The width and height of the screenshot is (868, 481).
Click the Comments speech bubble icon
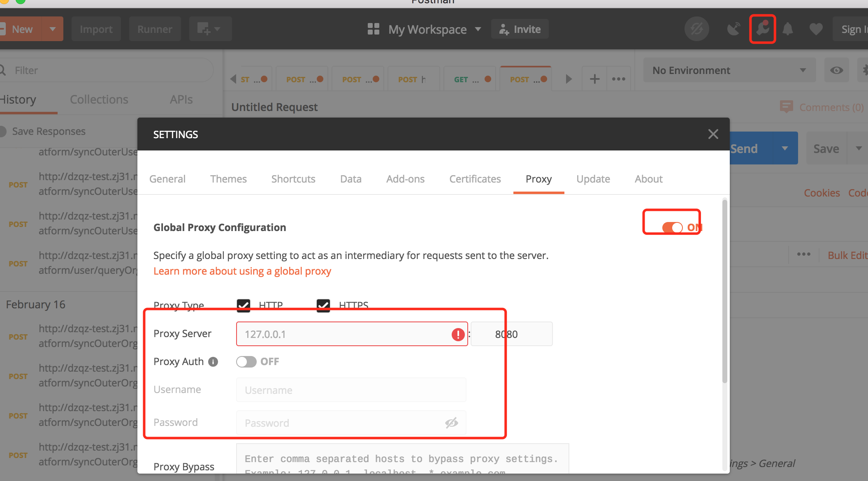pos(786,107)
